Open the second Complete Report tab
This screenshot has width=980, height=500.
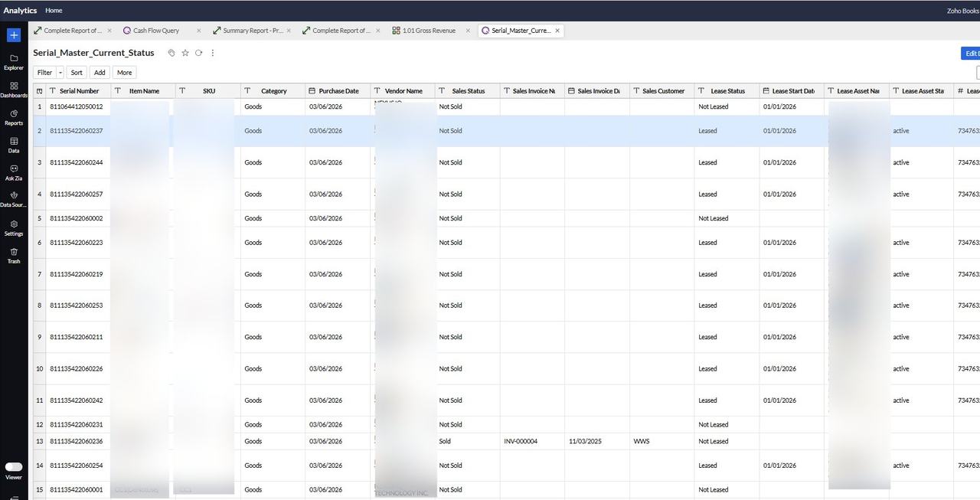click(x=341, y=31)
